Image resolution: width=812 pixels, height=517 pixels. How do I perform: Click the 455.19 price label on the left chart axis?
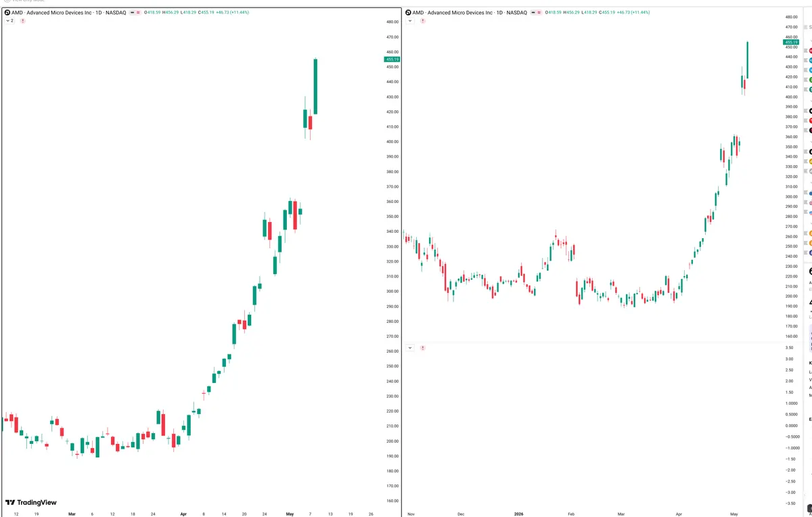[x=392, y=60]
